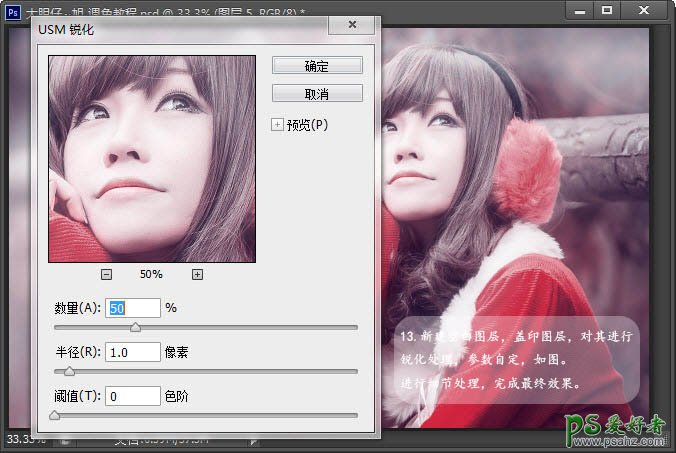Click the 阈值(T) threshold input field
This screenshot has width=676, height=453.
[132, 397]
